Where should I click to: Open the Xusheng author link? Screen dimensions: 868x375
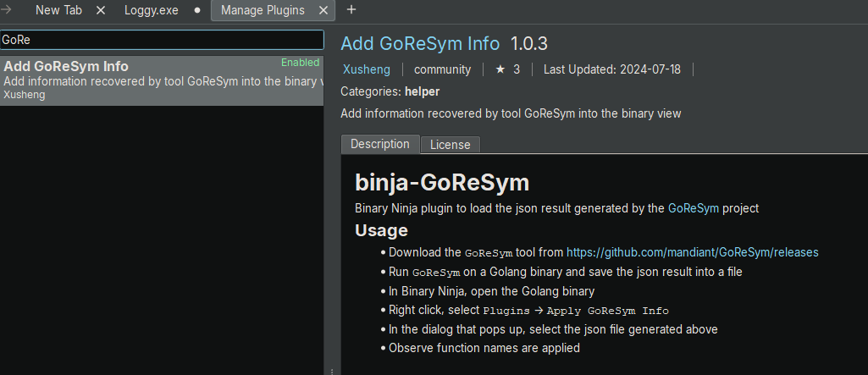[367, 69]
